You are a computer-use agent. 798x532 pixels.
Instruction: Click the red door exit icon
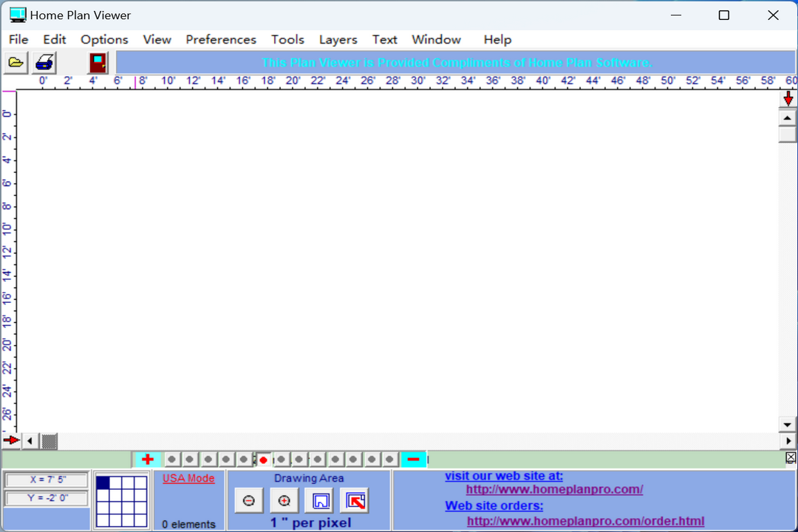(98, 63)
